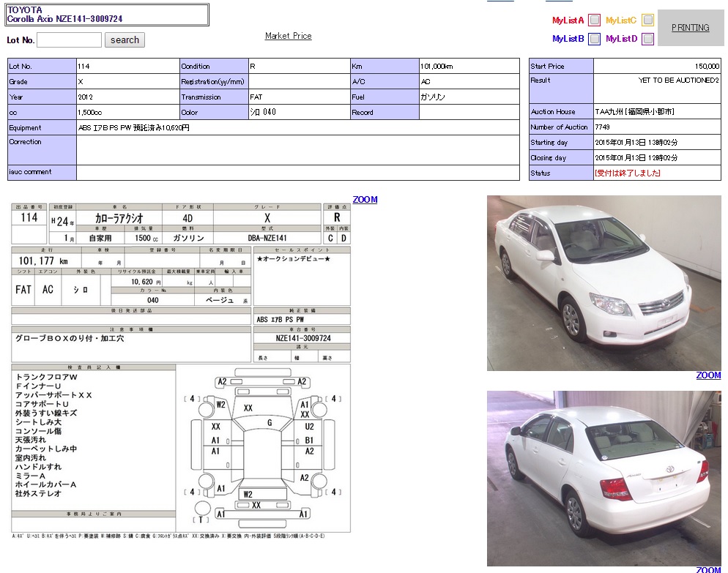Enable the MyListB checkbox
This screenshot has height=573, width=728.
[x=595, y=39]
